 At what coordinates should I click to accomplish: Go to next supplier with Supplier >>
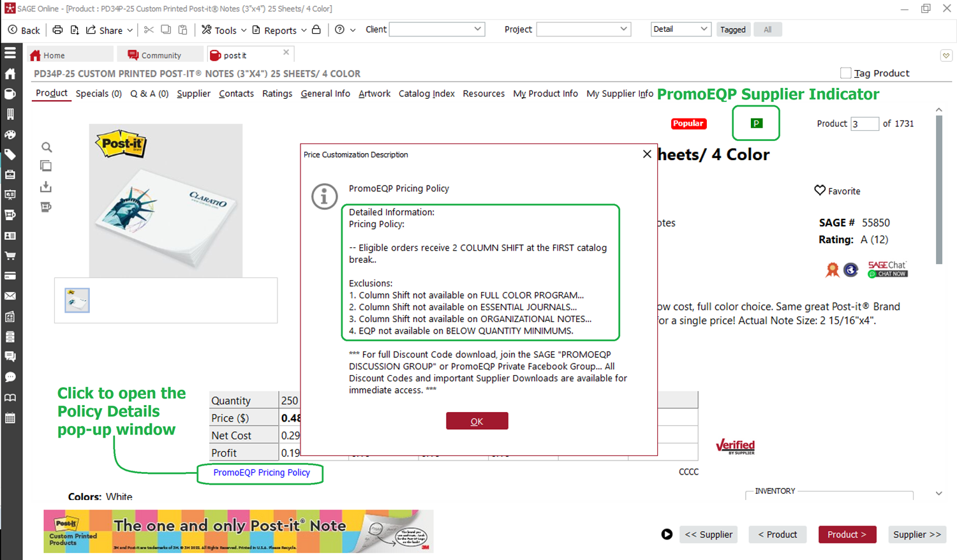917,534
